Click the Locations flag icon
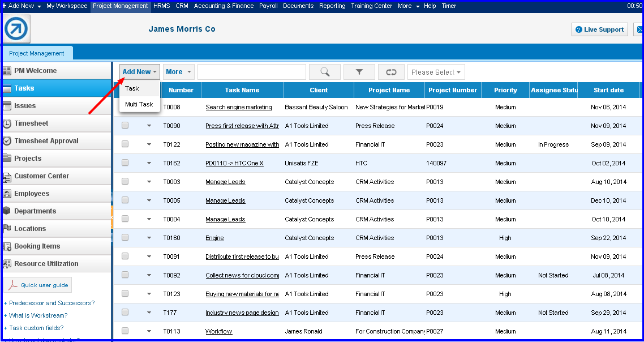The image size is (644, 342). [x=7, y=229]
